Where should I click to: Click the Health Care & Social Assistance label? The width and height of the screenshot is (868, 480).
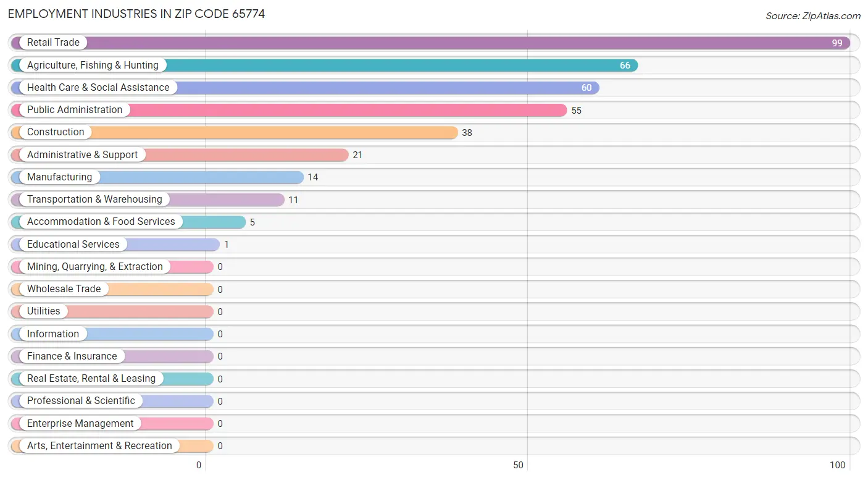(x=98, y=87)
